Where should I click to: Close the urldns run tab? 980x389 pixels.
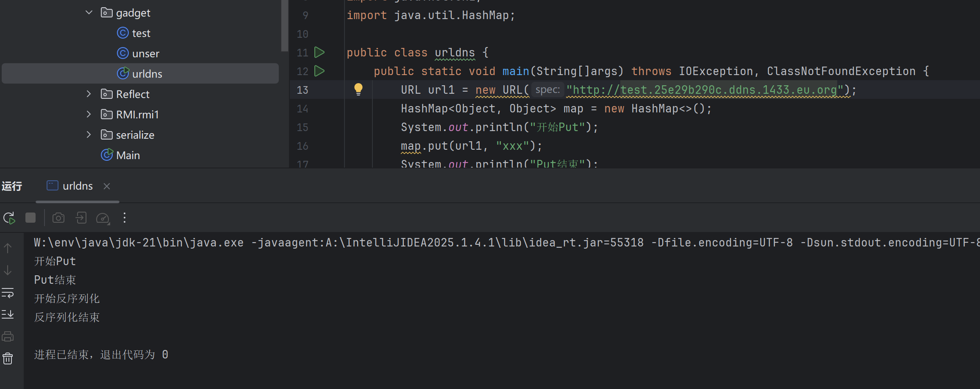pos(107,186)
